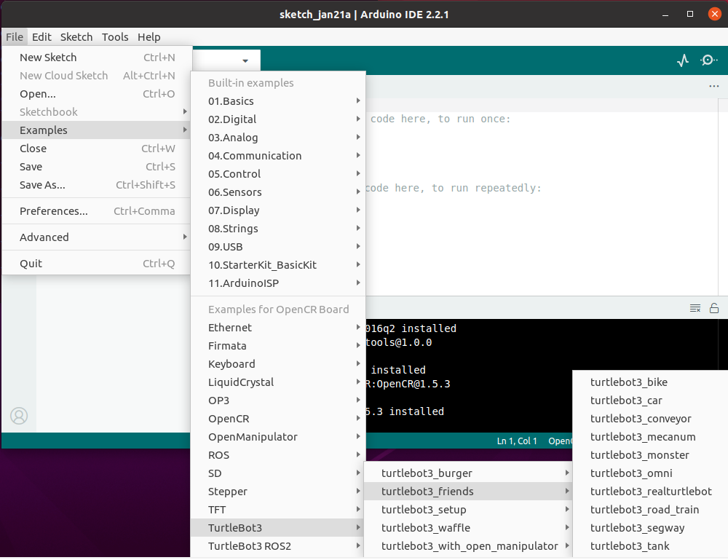Viewport: 728px width, 560px height.
Task: Minimize the Arduino IDE window
Action: click(x=665, y=15)
